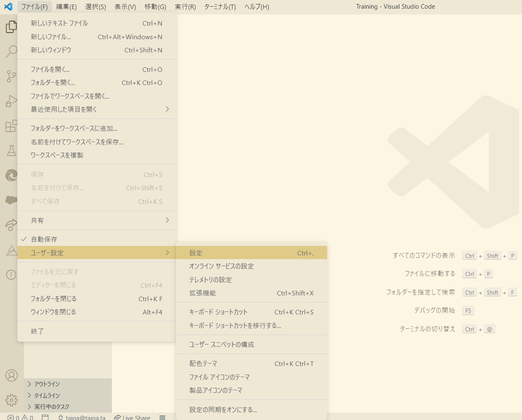Image resolution: width=522 pixels, height=420 pixels.
Task: Open the ターミナル(T) menu
Action: [x=220, y=7]
